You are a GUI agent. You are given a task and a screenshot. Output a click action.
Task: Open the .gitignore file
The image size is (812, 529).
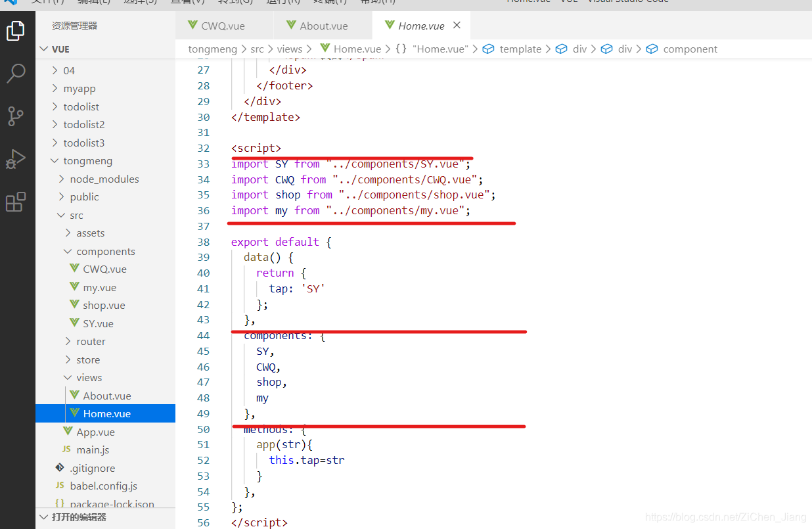click(x=105, y=468)
